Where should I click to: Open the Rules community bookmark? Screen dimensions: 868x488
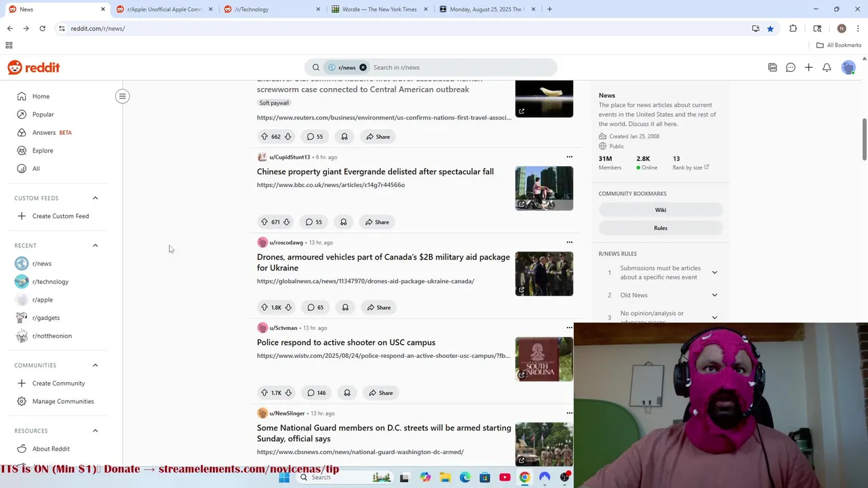click(x=660, y=228)
